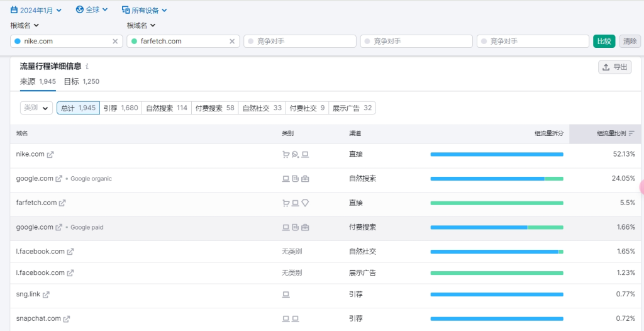Click the info icon beside 流量行程详细信息
Viewport: 644px width, 331px height.
[x=87, y=67]
